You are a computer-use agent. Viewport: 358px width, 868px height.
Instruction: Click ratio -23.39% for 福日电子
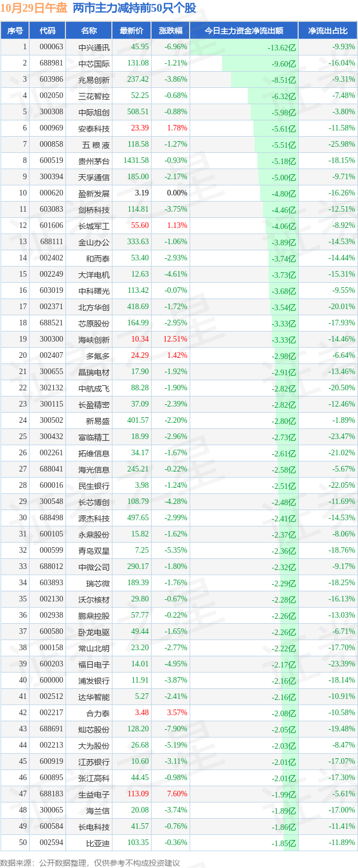342,664
